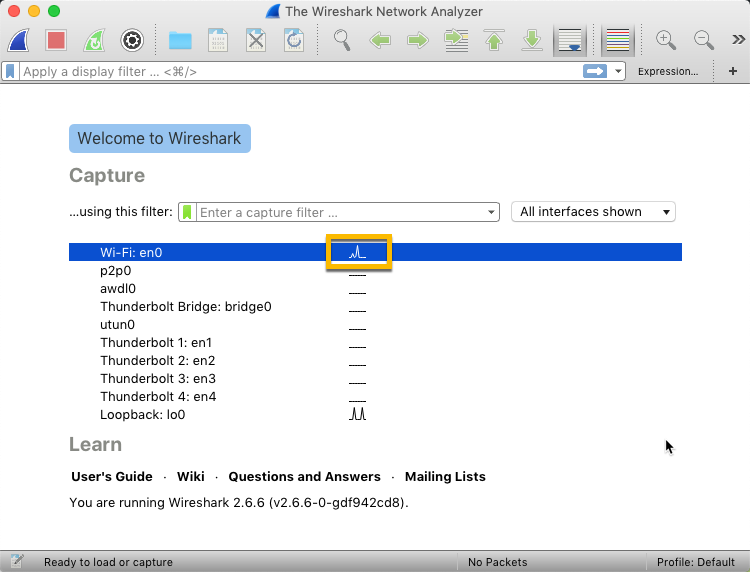Toggle packet list colorization
This screenshot has width=750, height=572.
tap(618, 40)
